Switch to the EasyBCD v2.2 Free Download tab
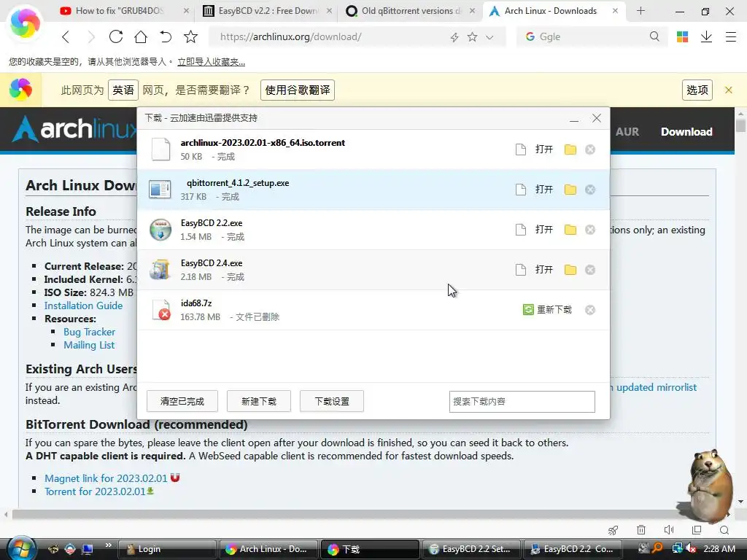 pos(267,10)
